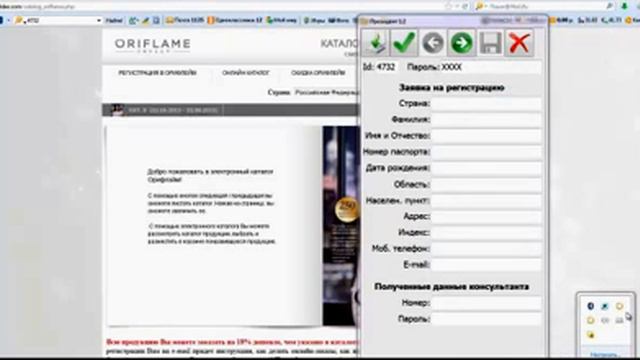Screen dimensions: 640x360
Task: Click the Почта mail toolbar button
Action: pos(184,20)
